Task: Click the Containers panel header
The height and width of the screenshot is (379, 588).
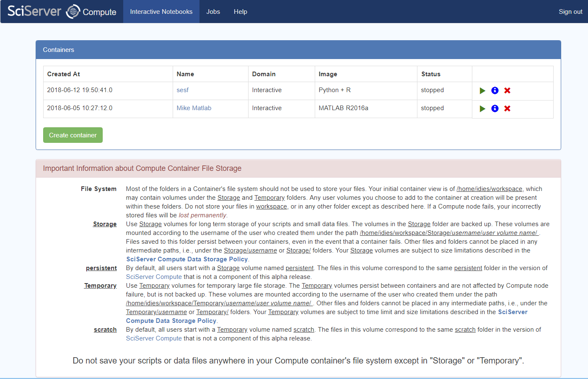Action: click(298, 50)
